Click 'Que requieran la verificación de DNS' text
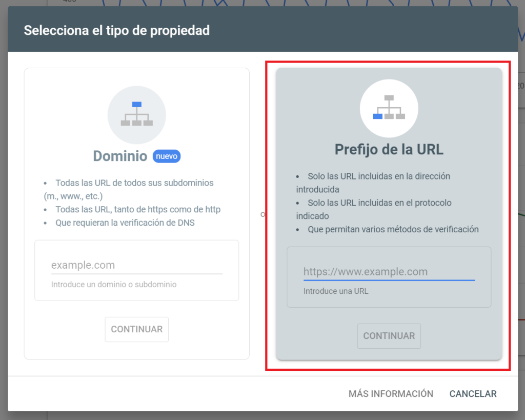Viewport: 525px width, 420px height. [x=125, y=223]
